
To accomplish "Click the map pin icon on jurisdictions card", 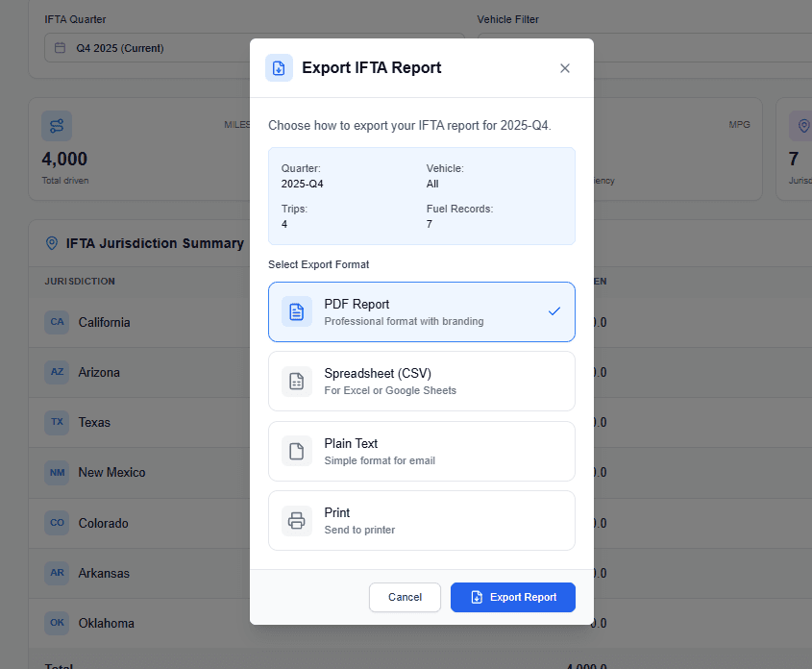I will click(x=804, y=126).
